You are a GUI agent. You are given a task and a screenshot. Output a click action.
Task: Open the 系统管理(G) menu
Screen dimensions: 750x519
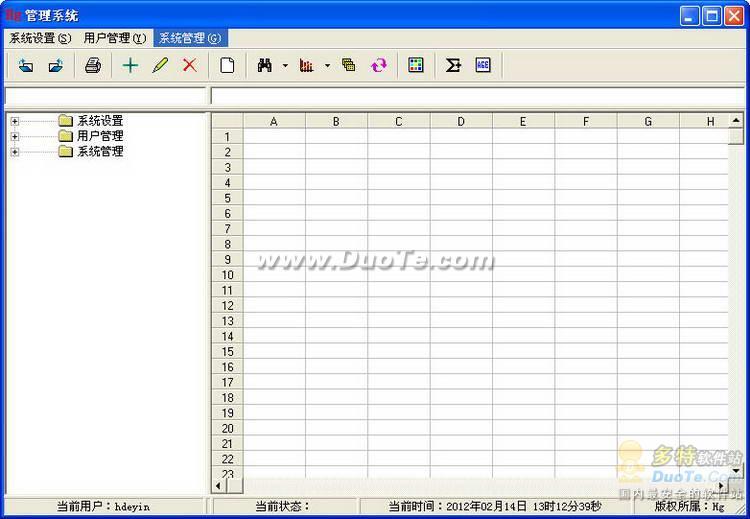click(x=190, y=38)
